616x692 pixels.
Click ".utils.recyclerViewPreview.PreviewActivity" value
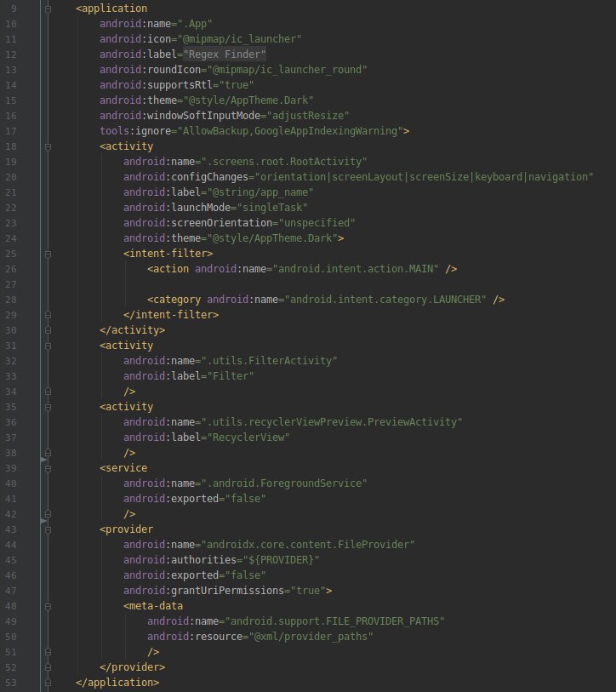(x=332, y=422)
